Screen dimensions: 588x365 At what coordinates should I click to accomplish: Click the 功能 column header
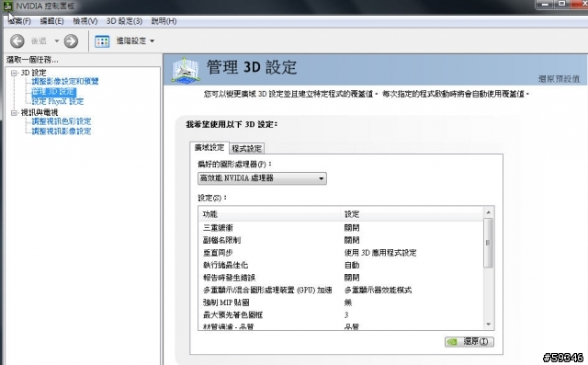pyautogui.click(x=269, y=214)
